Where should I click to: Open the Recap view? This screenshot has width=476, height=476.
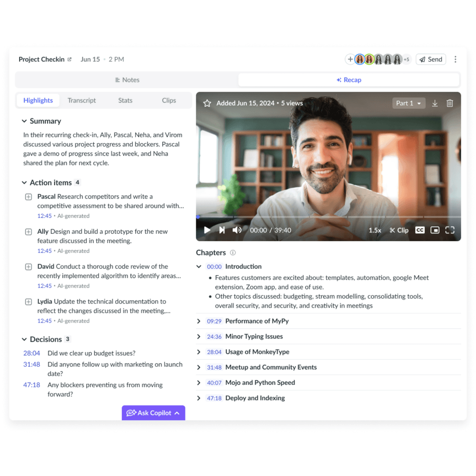[349, 79]
